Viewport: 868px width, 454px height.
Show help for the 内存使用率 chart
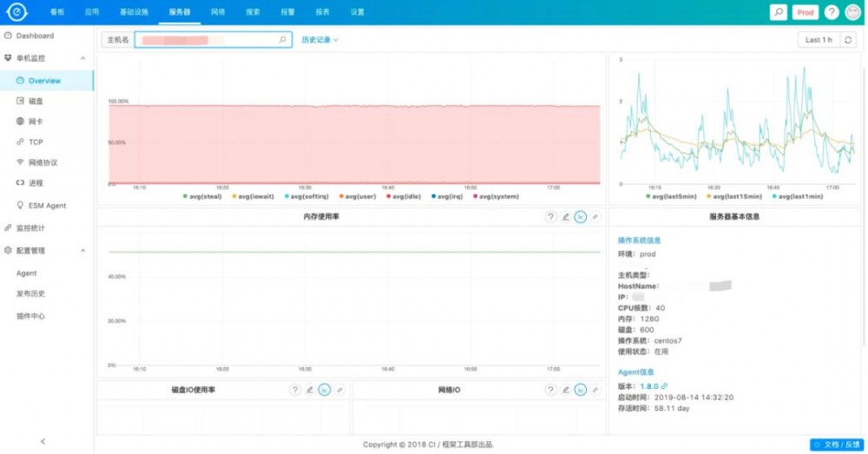tap(550, 217)
